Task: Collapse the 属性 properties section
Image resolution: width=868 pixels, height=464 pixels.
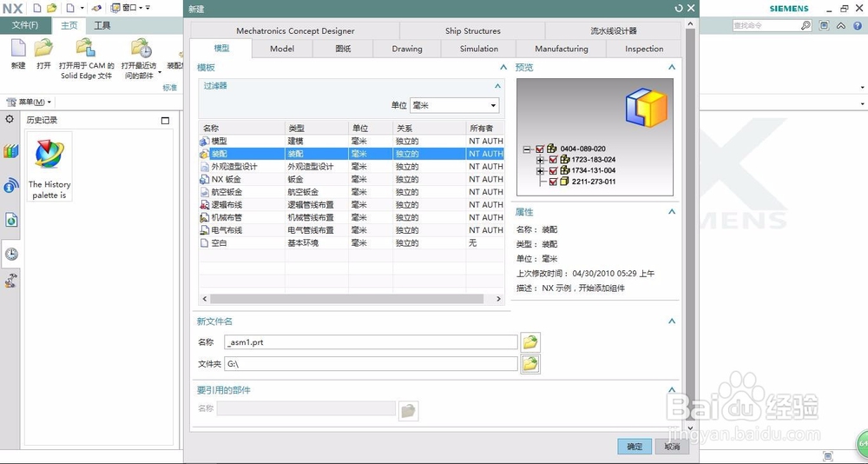Action: tap(672, 212)
